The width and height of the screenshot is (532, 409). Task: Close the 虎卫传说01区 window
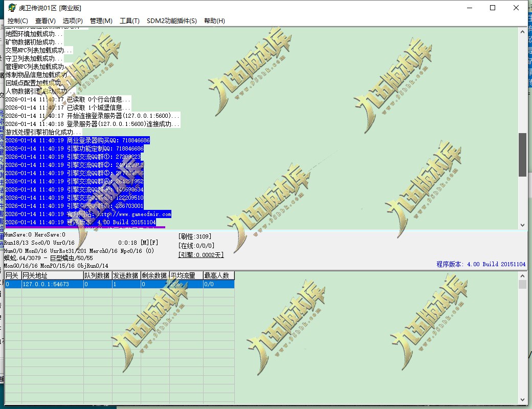click(516, 8)
